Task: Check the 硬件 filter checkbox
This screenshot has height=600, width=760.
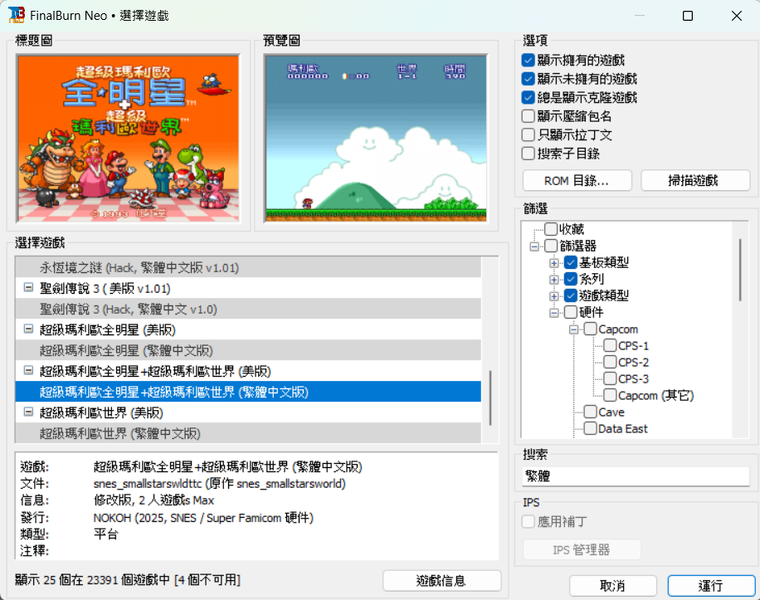Action: (x=570, y=312)
